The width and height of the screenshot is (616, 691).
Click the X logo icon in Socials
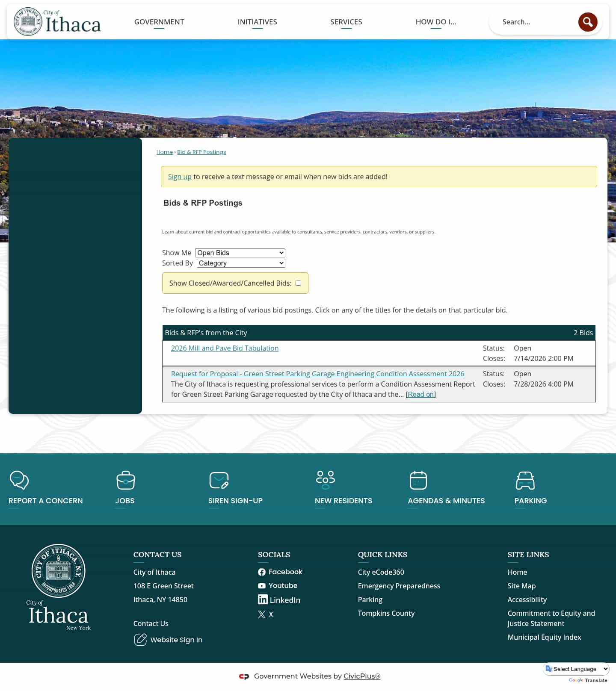[x=262, y=614]
